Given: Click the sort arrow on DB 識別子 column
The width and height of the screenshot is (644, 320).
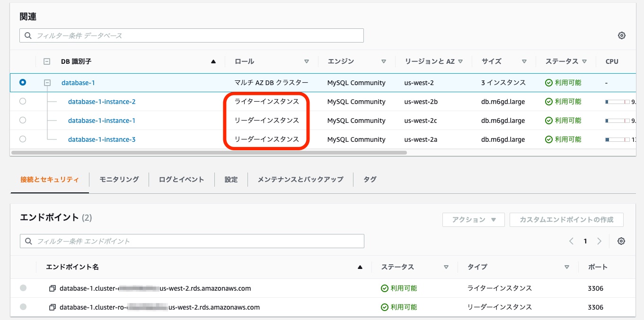Looking at the screenshot, I should 213,61.
